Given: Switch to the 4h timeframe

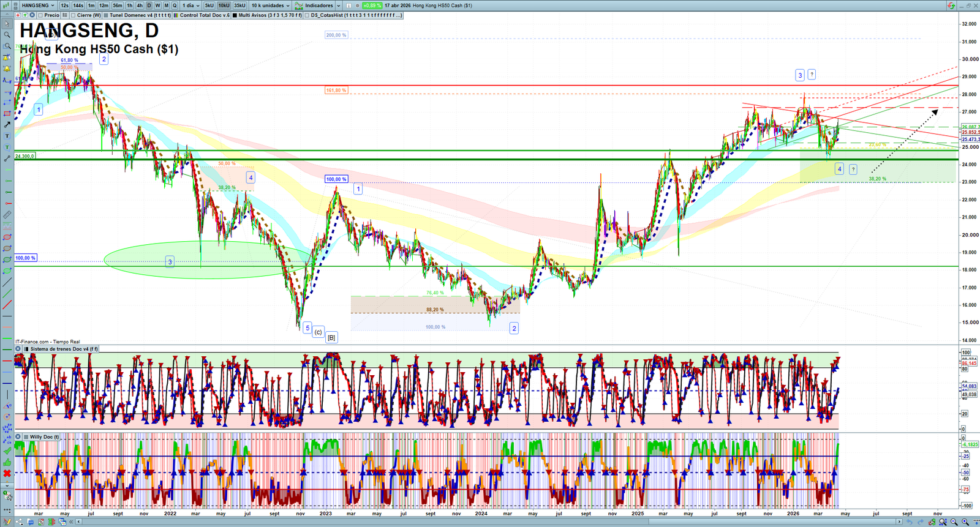Looking at the screenshot, I should 140,6.
